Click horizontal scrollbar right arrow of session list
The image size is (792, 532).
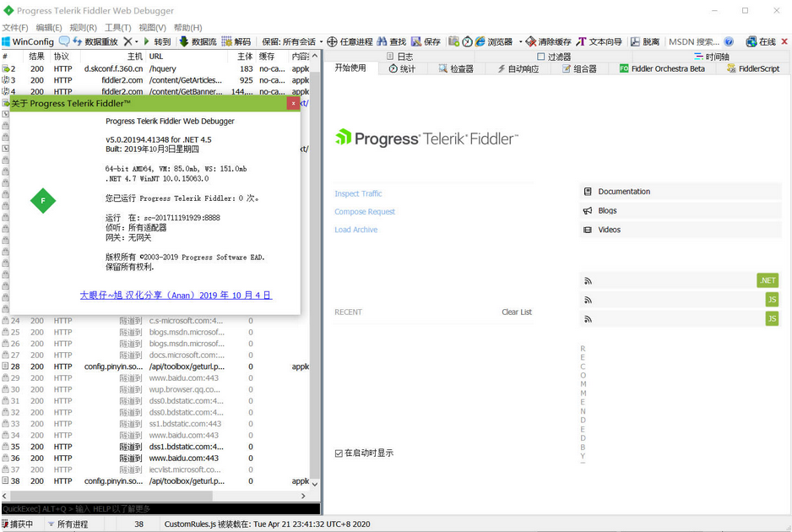(x=303, y=497)
